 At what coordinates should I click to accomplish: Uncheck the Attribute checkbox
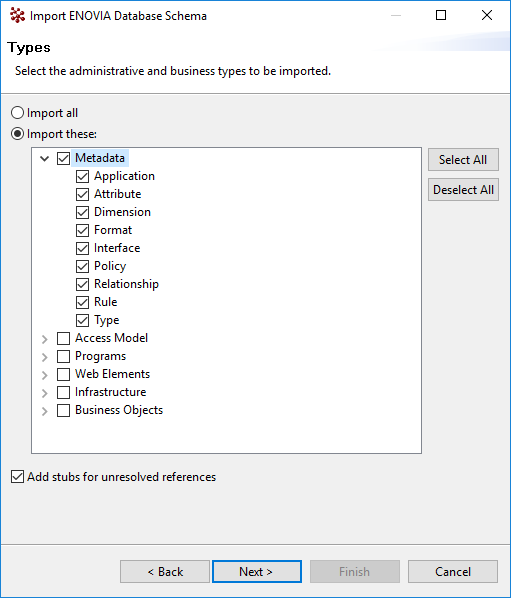pos(82,194)
